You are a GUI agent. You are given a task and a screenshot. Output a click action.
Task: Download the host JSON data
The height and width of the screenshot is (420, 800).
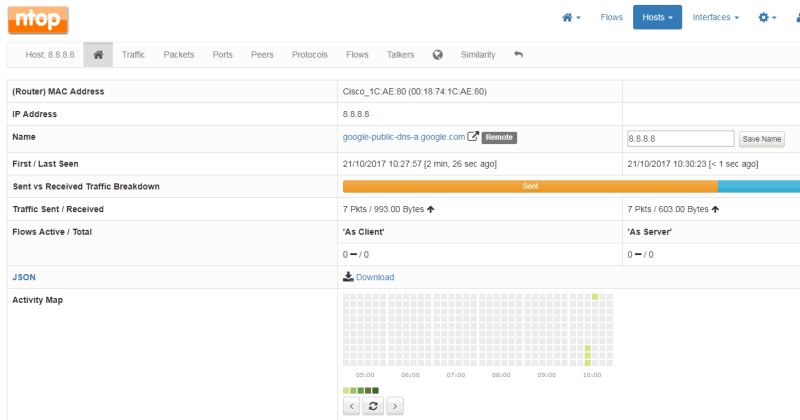375,277
